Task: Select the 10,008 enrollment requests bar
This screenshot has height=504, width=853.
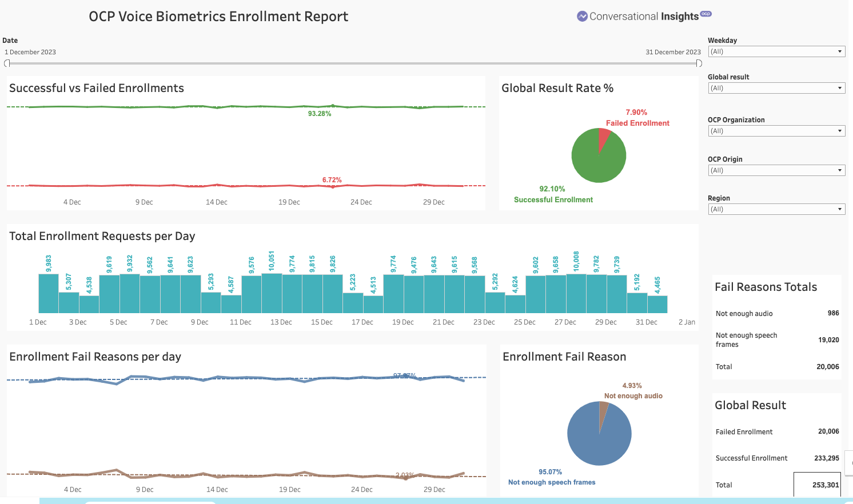Action: click(576, 293)
